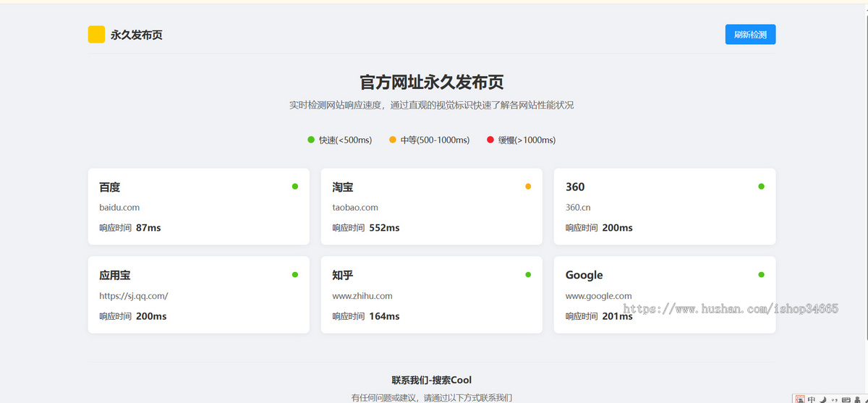Click the 200ms value in 360 card
The width and height of the screenshot is (868, 403).
[x=617, y=228]
